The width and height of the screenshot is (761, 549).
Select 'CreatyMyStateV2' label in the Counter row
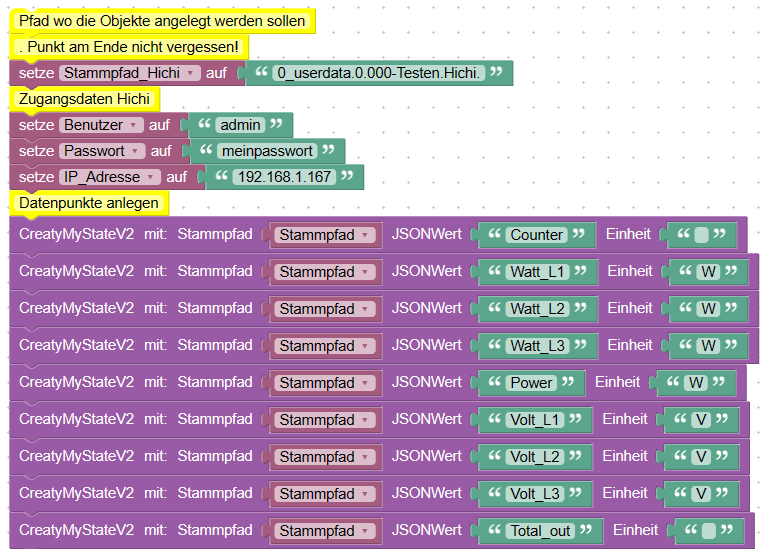point(76,234)
